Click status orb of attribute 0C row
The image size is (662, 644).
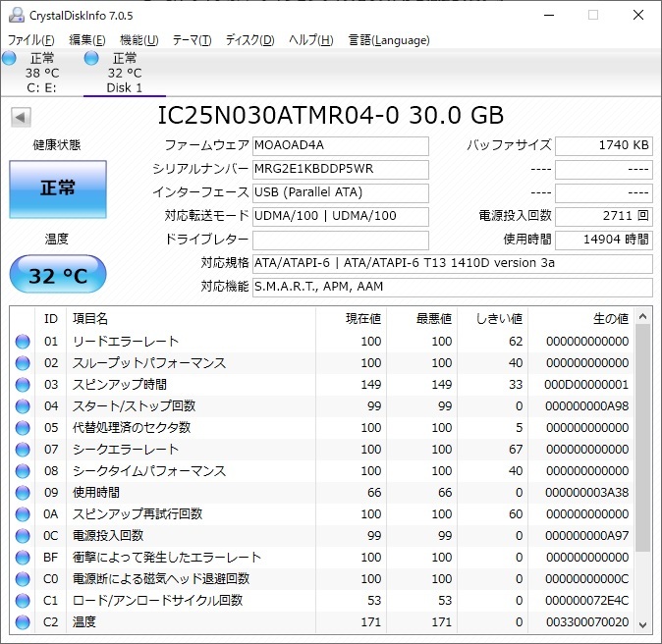tap(23, 536)
